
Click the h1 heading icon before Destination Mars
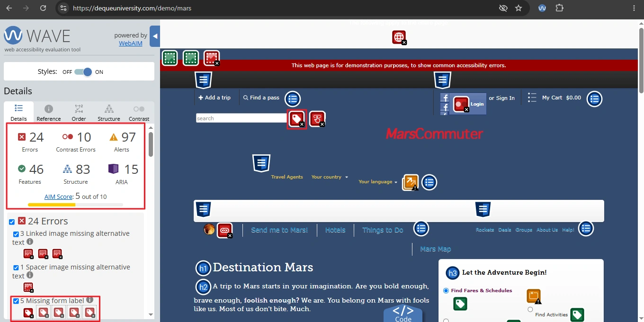coord(204,268)
